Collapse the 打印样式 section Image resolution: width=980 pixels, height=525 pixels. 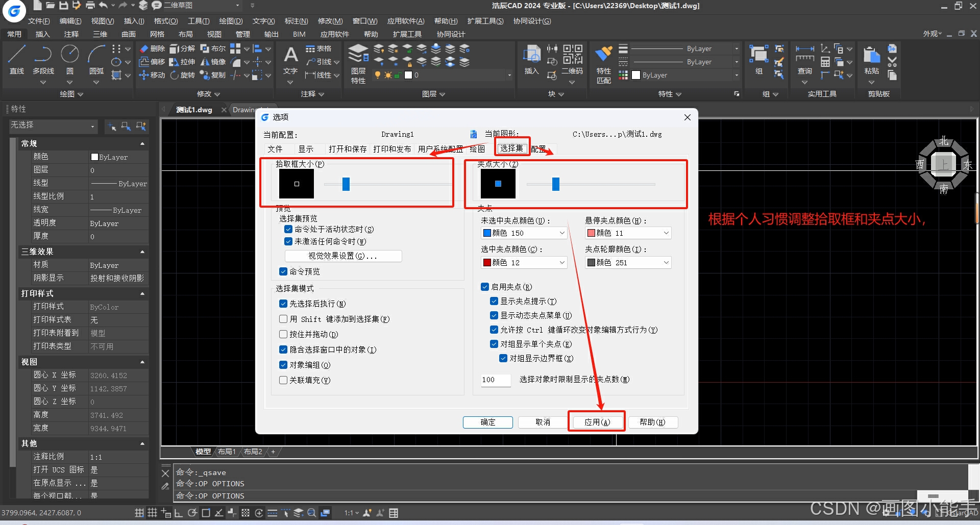point(142,294)
